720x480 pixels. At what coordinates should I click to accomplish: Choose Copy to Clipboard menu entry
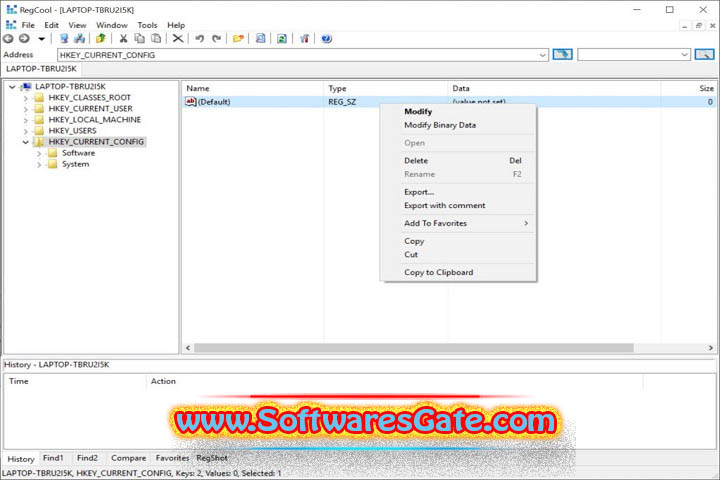(458, 272)
